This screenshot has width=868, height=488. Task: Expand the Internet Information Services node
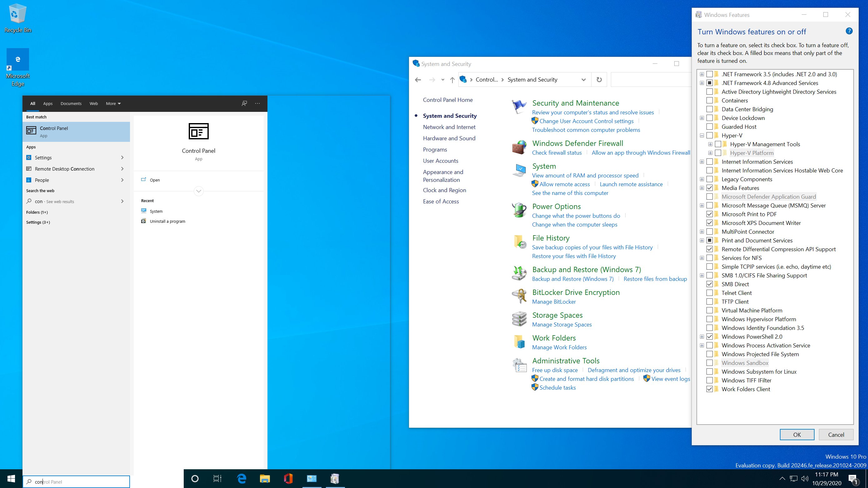[x=702, y=162]
